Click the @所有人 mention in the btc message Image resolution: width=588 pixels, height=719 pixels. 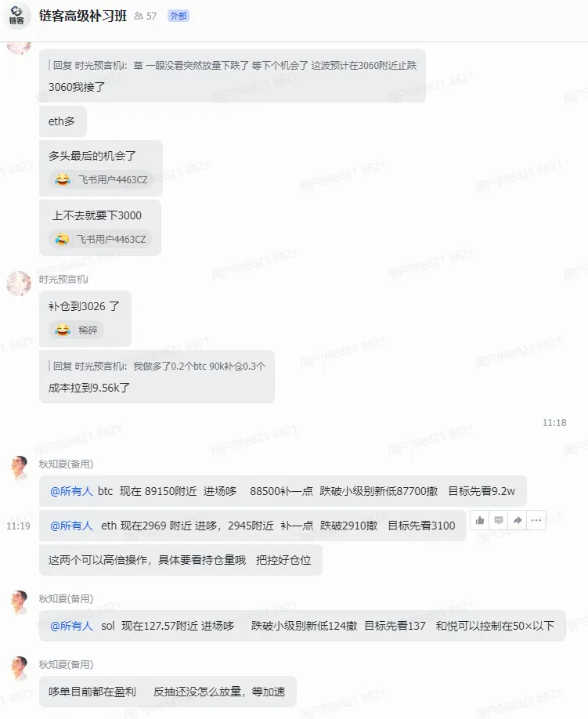(71, 491)
